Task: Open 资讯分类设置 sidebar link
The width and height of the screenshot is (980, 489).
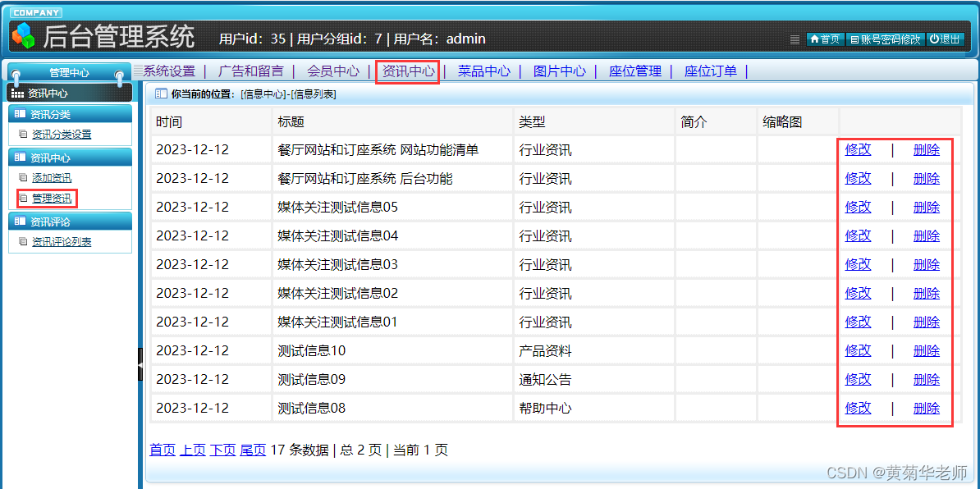Action: pos(62,135)
